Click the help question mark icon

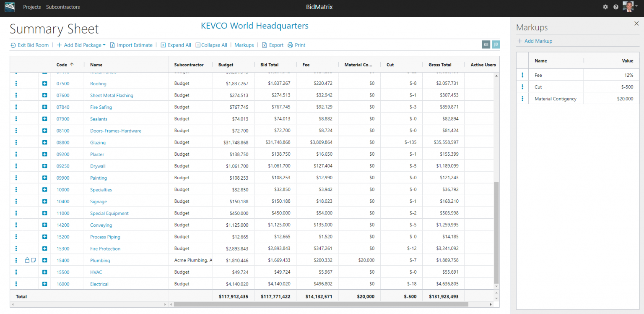point(615,7)
